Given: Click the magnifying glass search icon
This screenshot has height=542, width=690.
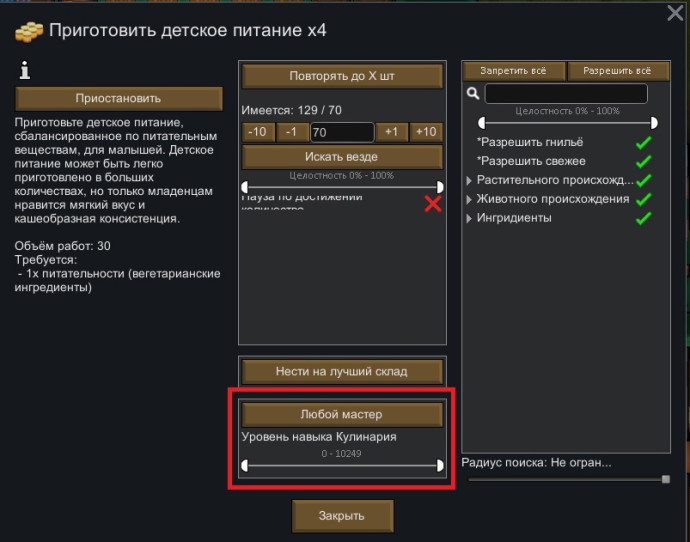Looking at the screenshot, I should (x=473, y=94).
